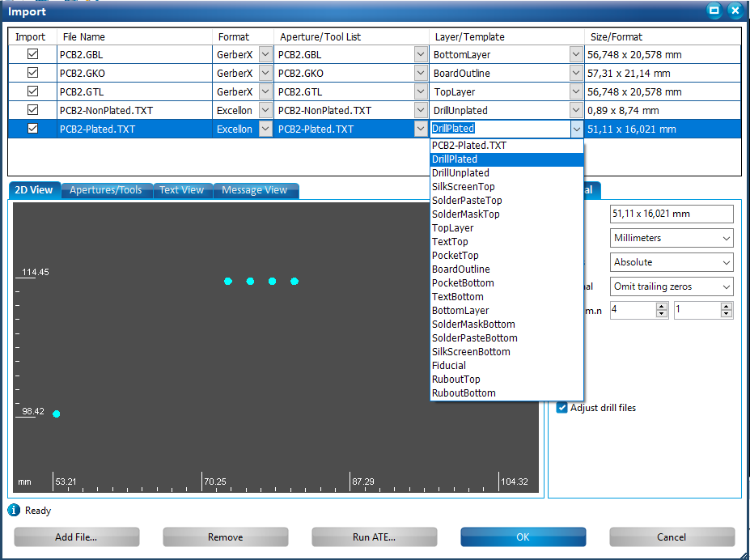The height and width of the screenshot is (560, 750).
Task: Open Format dropdown for PCB2.GKO row
Action: 265,73
